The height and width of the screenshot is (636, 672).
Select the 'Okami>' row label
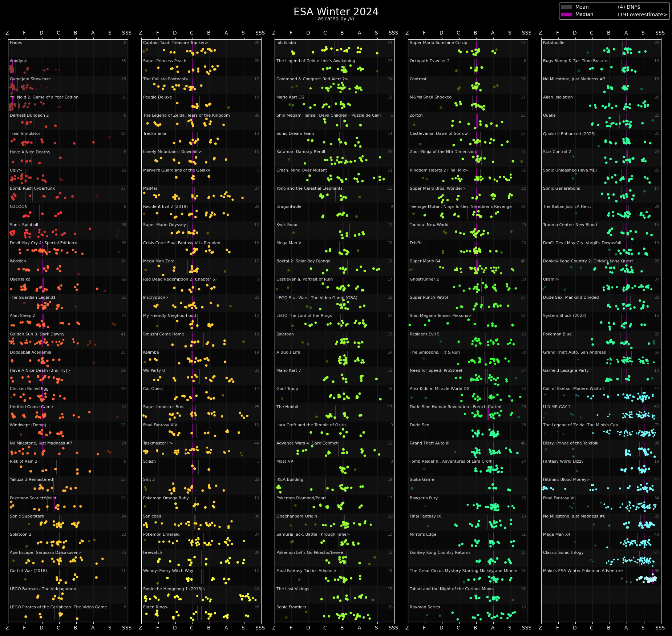pos(551,279)
